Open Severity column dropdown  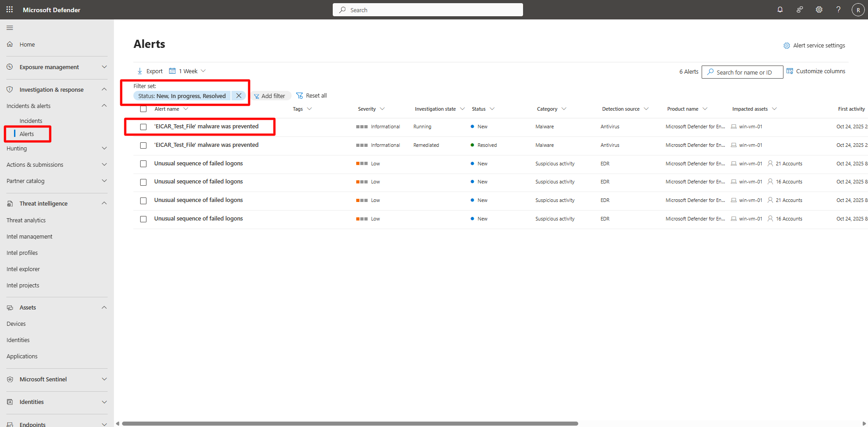pyautogui.click(x=382, y=109)
